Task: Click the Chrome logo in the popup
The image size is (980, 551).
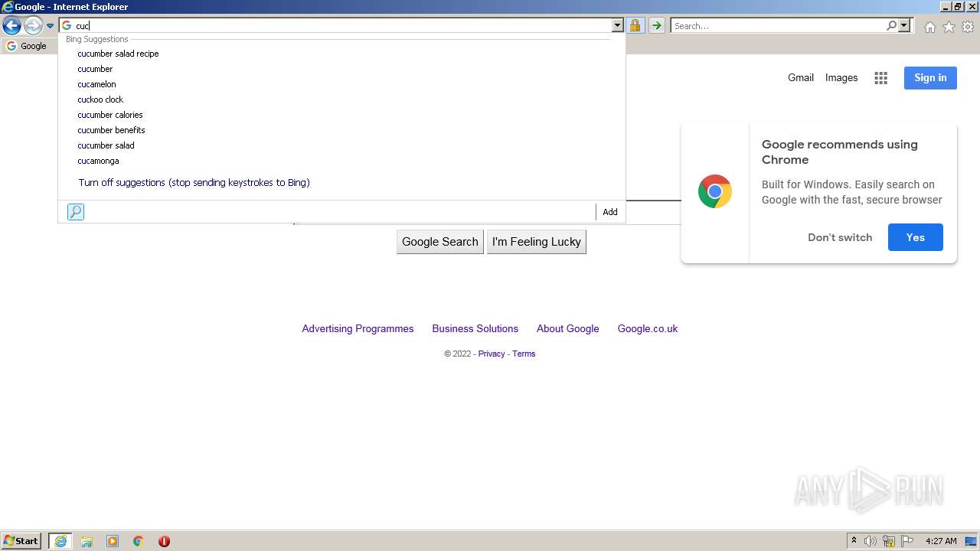Action: tap(715, 192)
